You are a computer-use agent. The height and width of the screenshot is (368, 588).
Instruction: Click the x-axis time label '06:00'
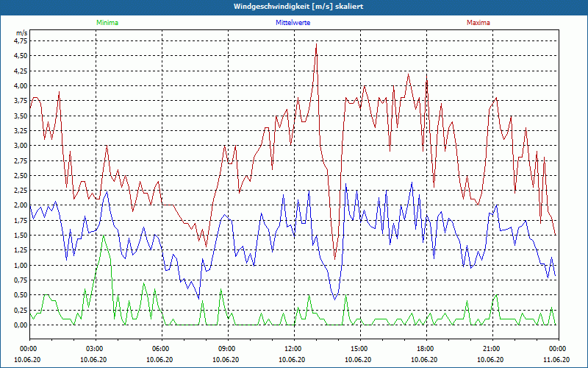[x=162, y=349]
